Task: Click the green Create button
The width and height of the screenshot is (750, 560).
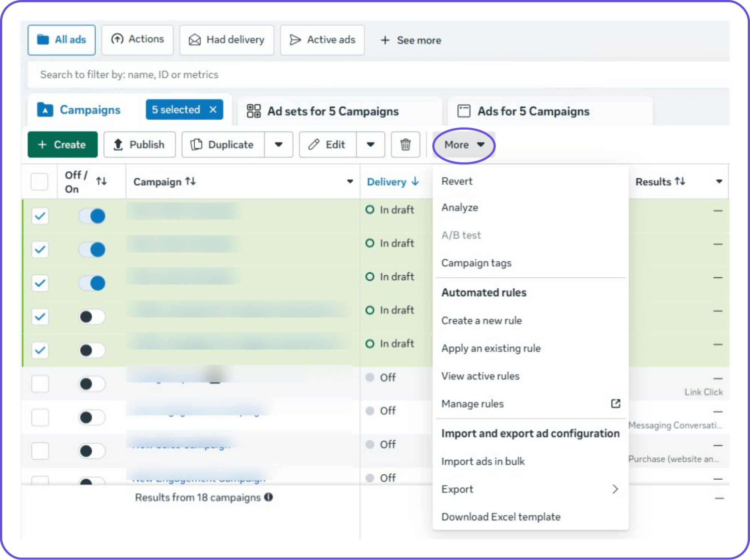Action: [63, 145]
